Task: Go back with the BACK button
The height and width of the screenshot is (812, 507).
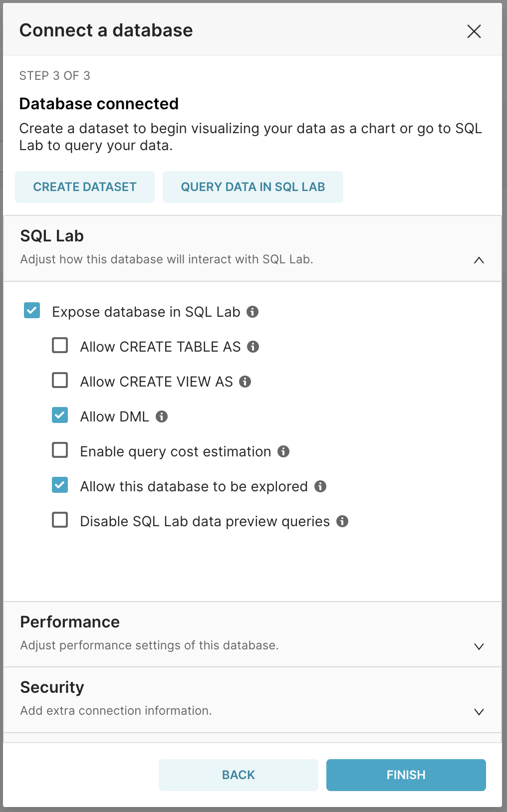Action: click(238, 775)
